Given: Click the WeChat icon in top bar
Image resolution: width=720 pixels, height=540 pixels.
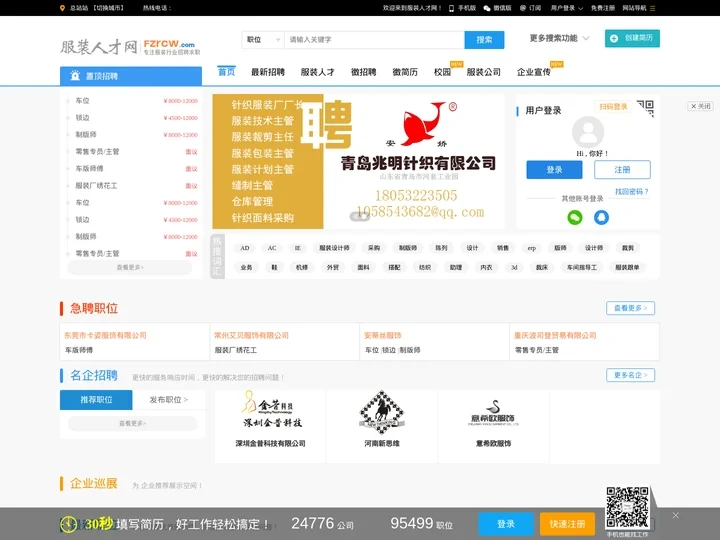Looking at the screenshot, I should (487, 8).
